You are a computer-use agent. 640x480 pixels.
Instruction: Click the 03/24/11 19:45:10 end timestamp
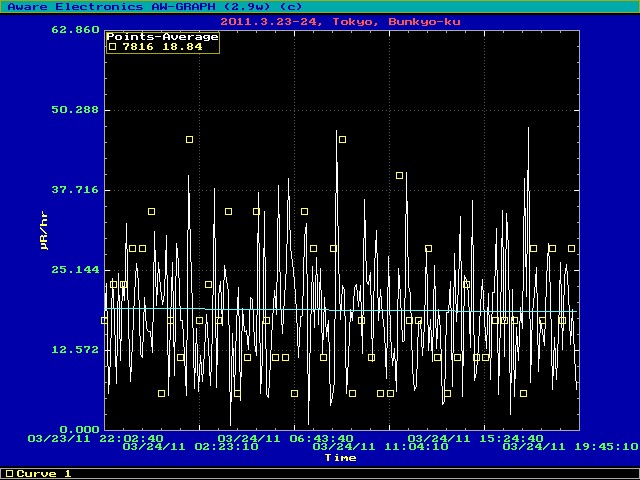click(x=570, y=447)
